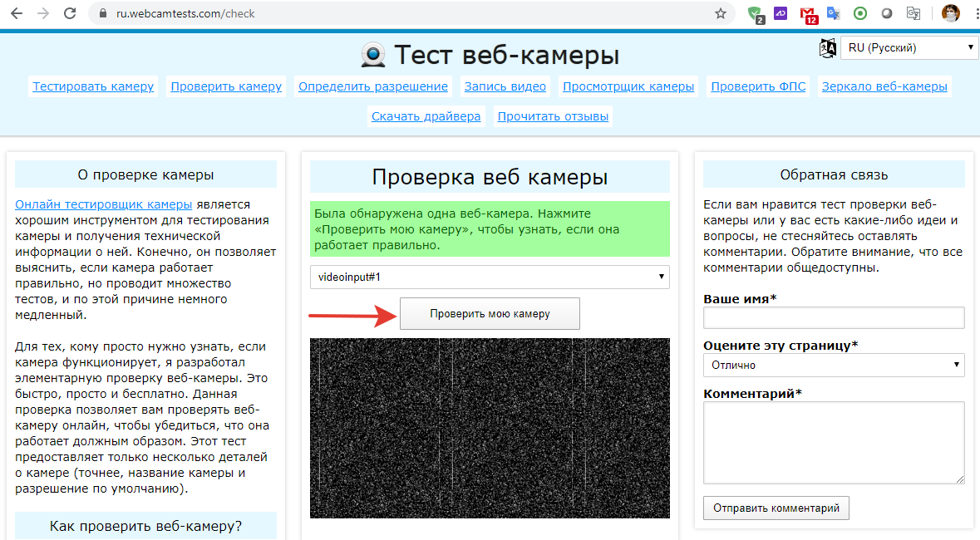Click the site security lock icon

[101, 13]
